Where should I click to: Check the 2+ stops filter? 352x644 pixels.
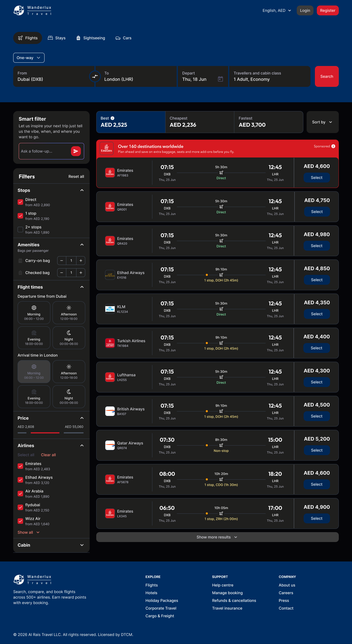(x=20, y=230)
